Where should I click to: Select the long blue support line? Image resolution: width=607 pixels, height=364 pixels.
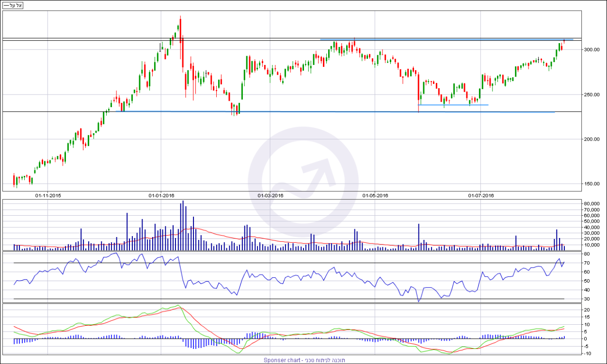pos(339,111)
